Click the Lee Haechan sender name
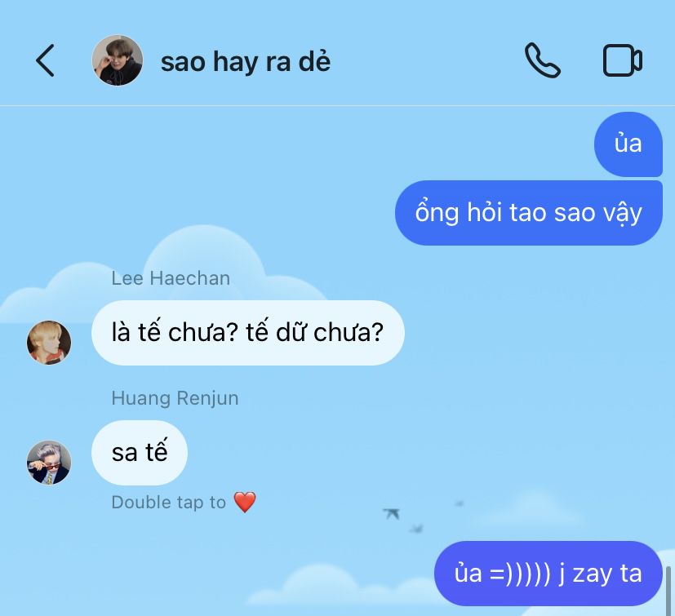The image size is (675, 616). coord(171,278)
